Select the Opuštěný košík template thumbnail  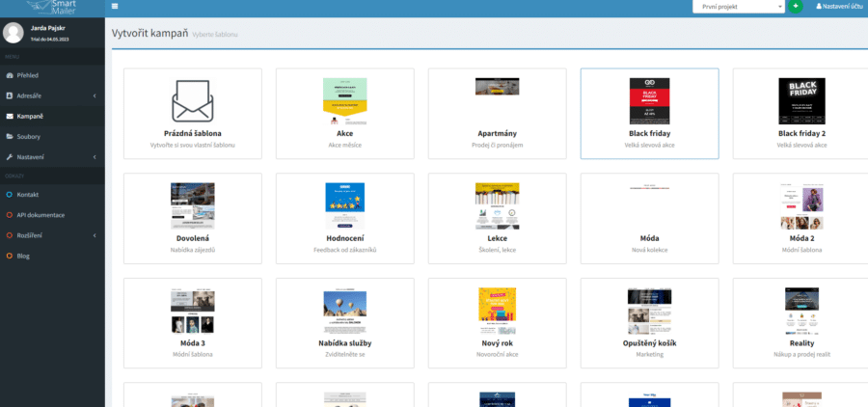click(x=649, y=312)
